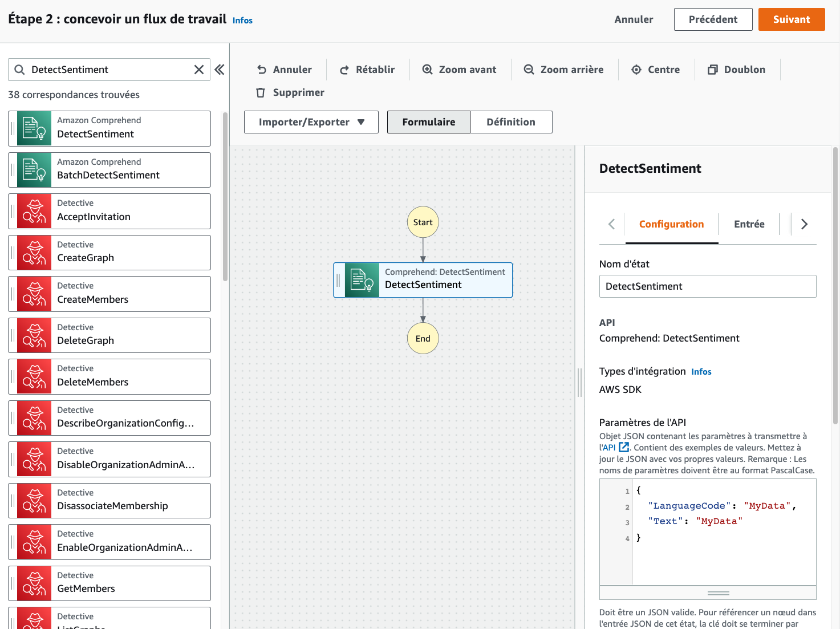Viewport: 840px width, 629px height.
Task: Click the states list scrollbar
Action: 225,197
